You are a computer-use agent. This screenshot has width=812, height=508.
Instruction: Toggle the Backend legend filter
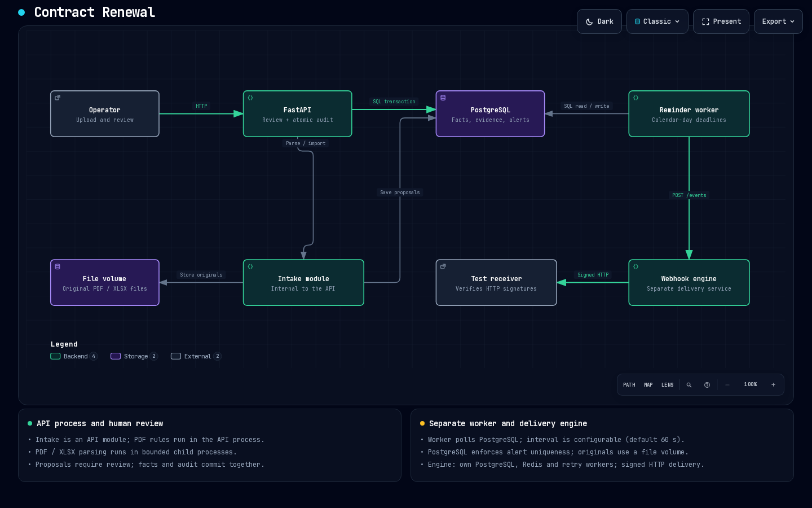pos(74,356)
